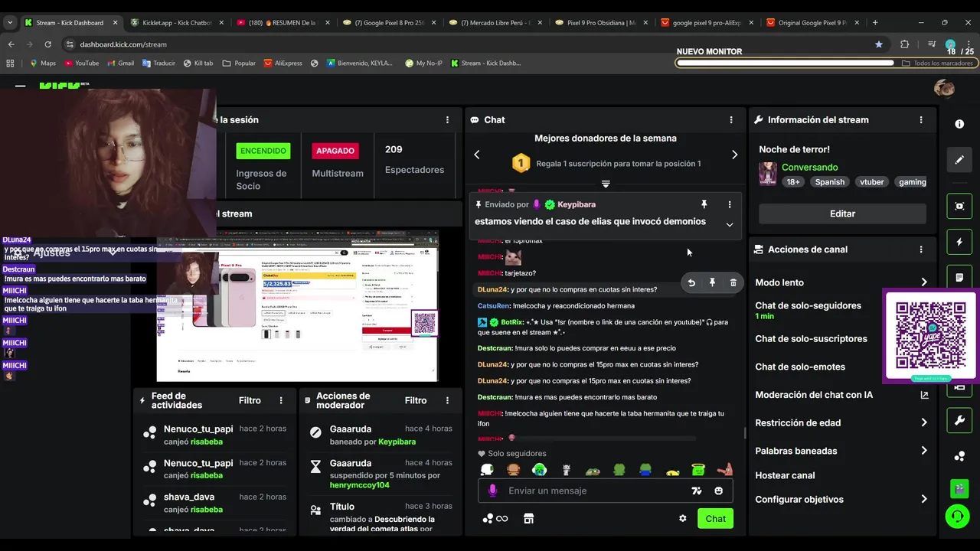Click the Editar stream info button
980x551 pixels.
click(842, 214)
